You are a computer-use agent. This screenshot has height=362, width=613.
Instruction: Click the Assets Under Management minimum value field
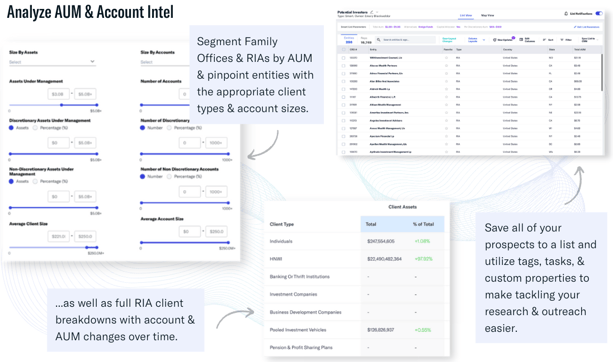tap(58, 94)
